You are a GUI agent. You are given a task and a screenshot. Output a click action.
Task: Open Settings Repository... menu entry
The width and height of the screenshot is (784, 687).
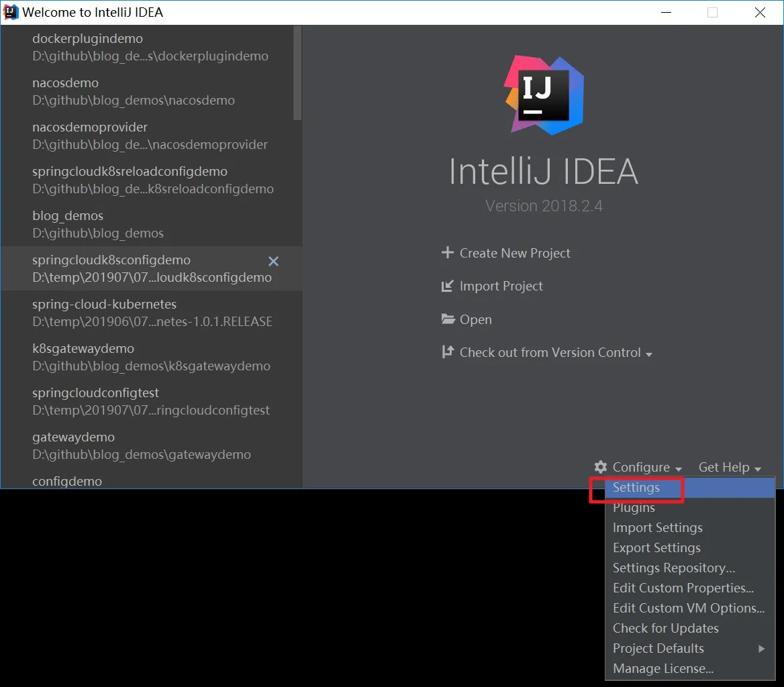690,568
